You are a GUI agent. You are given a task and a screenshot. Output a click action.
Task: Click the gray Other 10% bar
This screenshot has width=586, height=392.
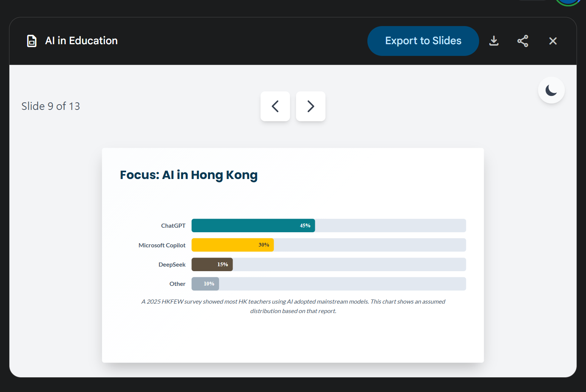(x=205, y=284)
